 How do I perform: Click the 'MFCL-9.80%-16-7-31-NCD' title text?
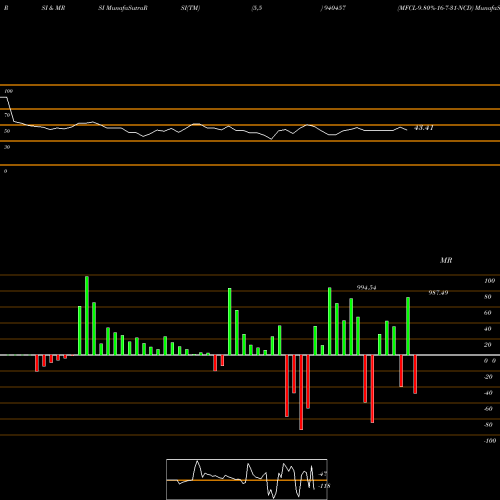[x=435, y=8]
